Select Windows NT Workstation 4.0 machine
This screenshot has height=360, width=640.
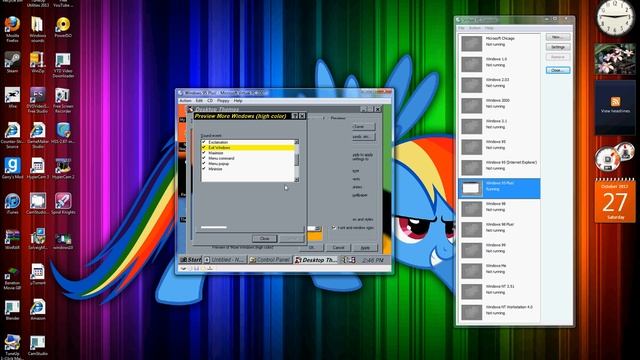tap(500, 312)
